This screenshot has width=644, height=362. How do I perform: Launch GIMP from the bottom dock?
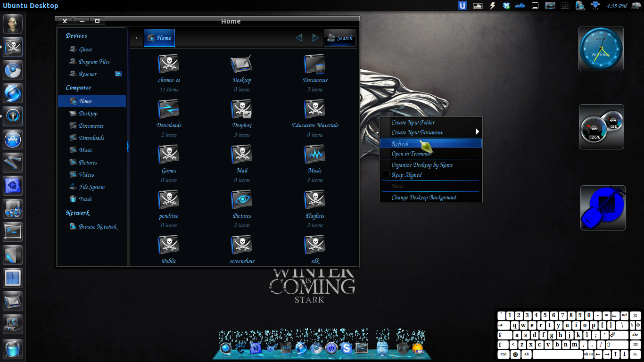pyautogui.click(x=271, y=348)
